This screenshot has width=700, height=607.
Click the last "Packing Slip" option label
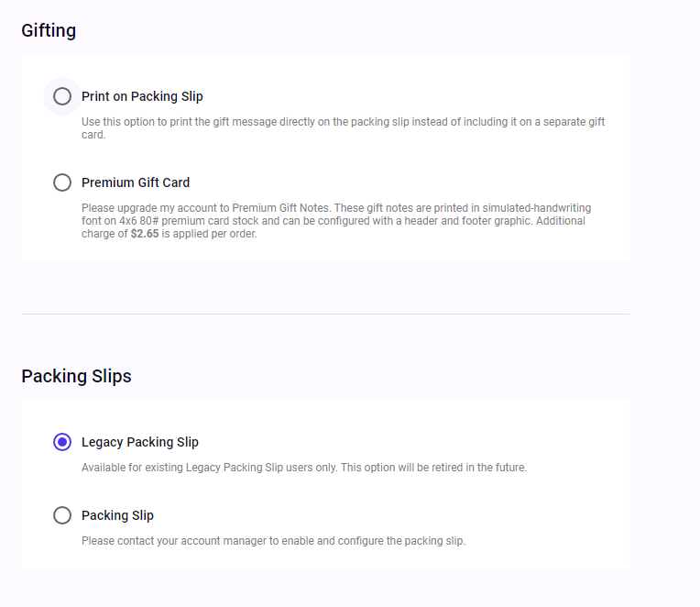tap(117, 515)
